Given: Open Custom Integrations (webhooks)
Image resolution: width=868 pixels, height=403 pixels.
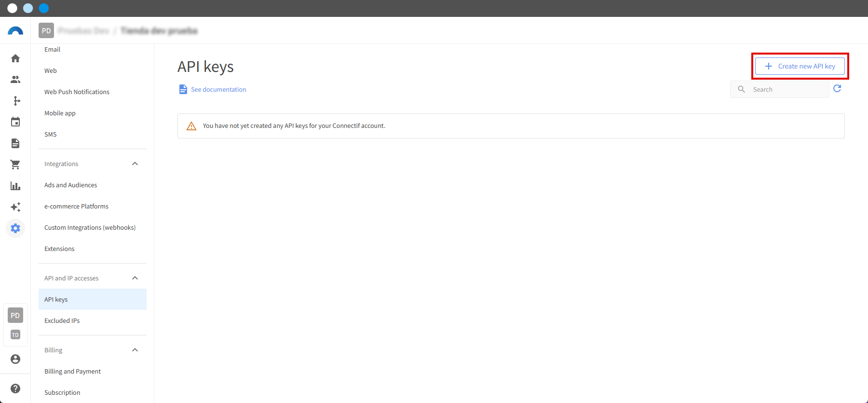Looking at the screenshot, I should point(93,227).
